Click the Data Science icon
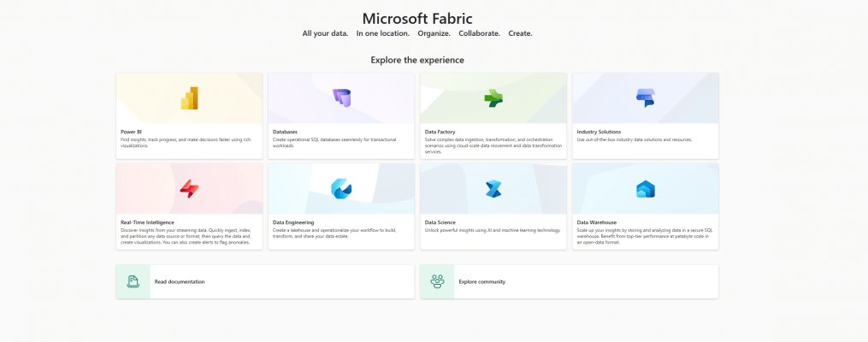 coord(493,189)
